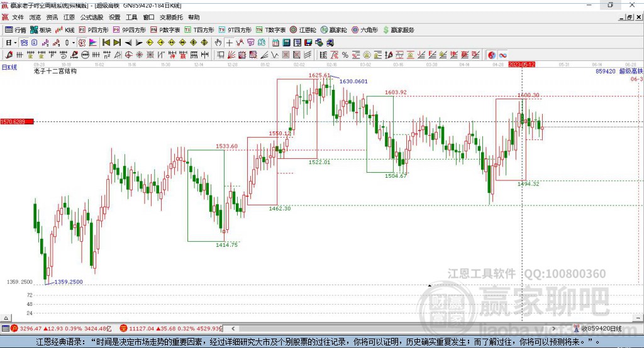The height and width of the screenshot is (348, 644).
Task: Click the 日K线 chart label
Action: [x=9, y=67]
